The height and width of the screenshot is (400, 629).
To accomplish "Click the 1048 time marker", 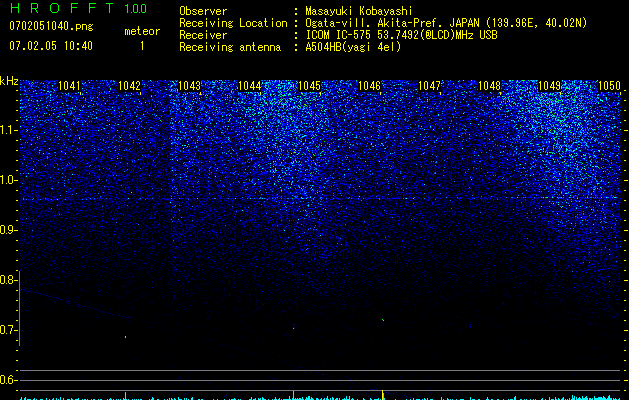I will [x=490, y=86].
